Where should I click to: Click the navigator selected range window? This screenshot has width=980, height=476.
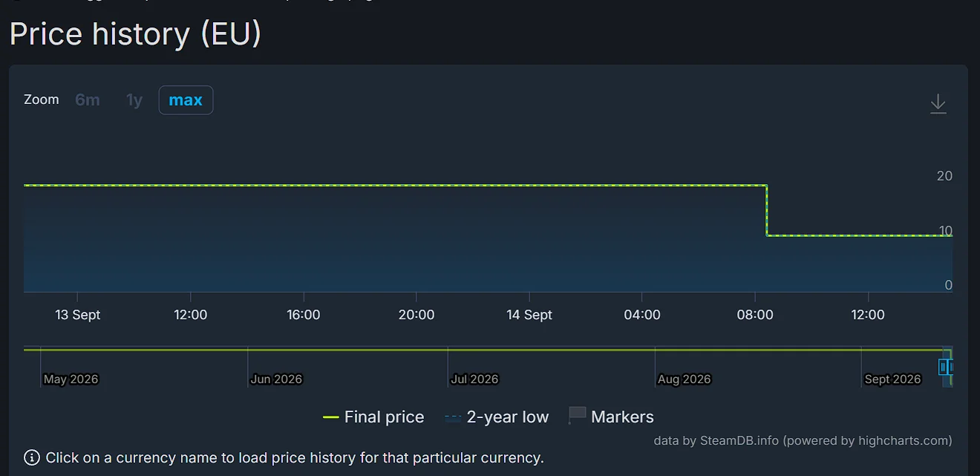pyautogui.click(x=947, y=367)
